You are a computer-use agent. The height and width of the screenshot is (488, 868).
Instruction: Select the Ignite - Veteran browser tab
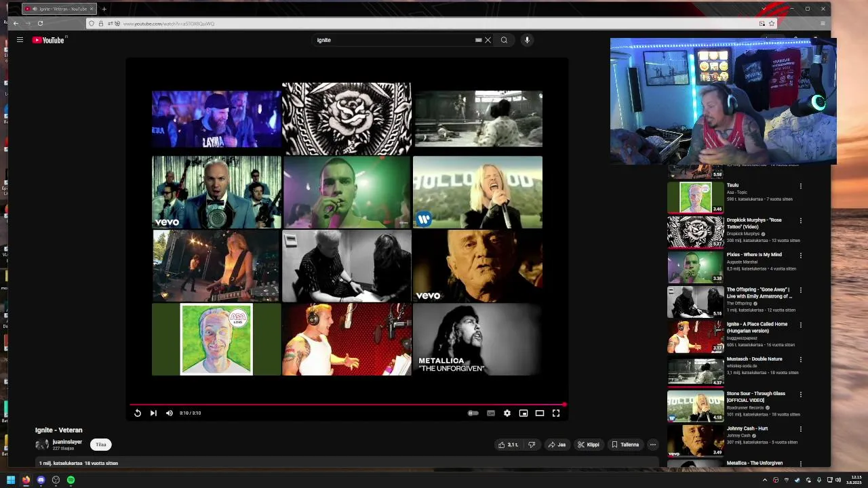coord(60,9)
